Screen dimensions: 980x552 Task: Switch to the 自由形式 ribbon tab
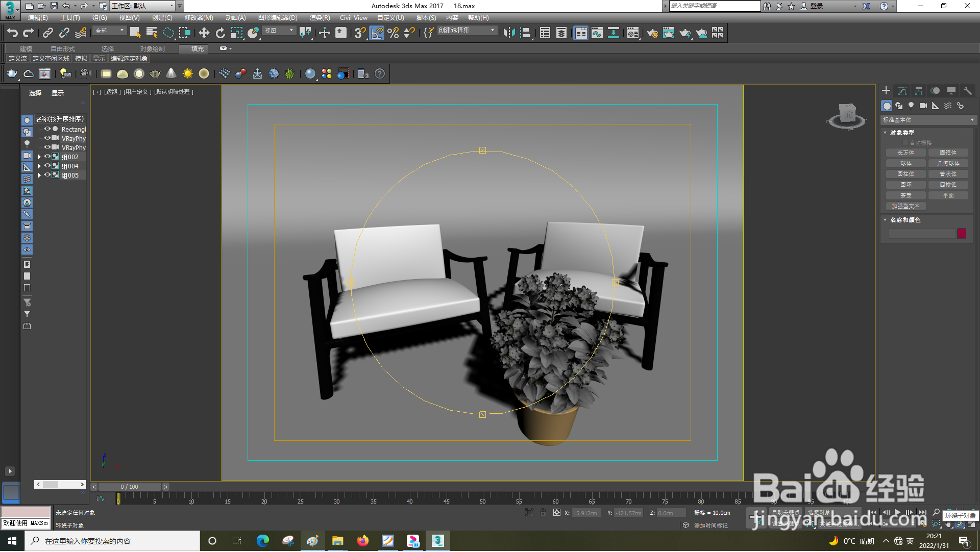click(62, 48)
